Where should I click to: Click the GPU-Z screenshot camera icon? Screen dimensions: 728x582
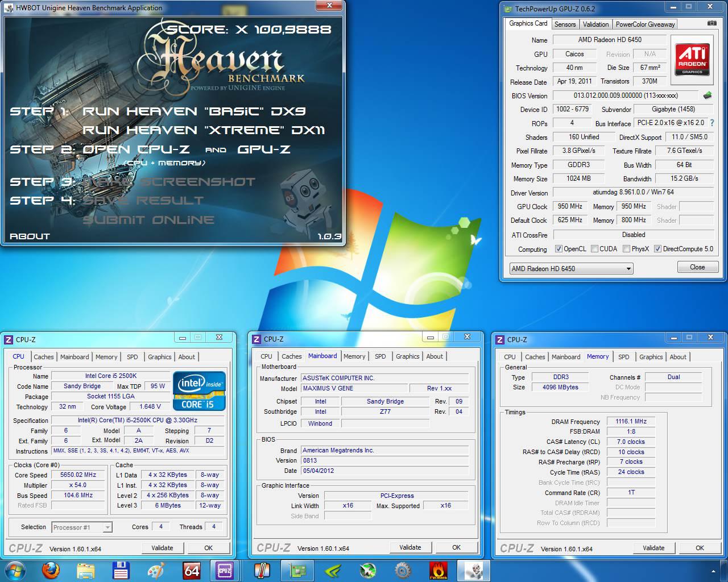[712, 23]
